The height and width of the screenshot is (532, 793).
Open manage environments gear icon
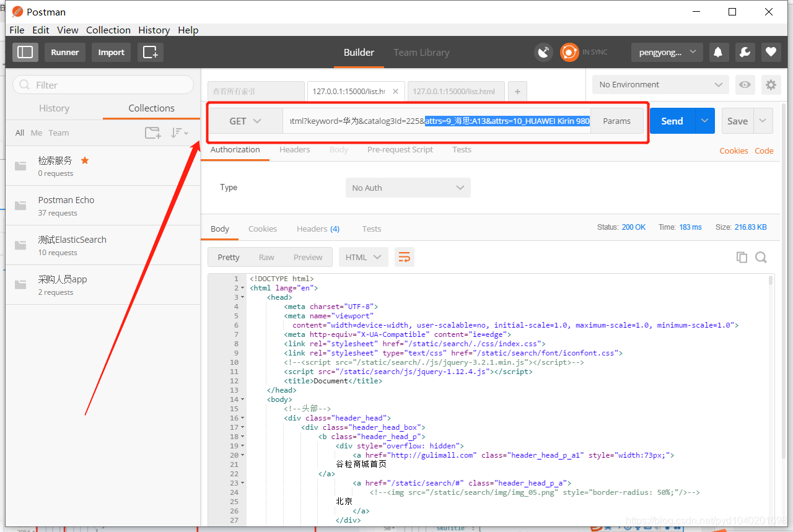(x=771, y=85)
